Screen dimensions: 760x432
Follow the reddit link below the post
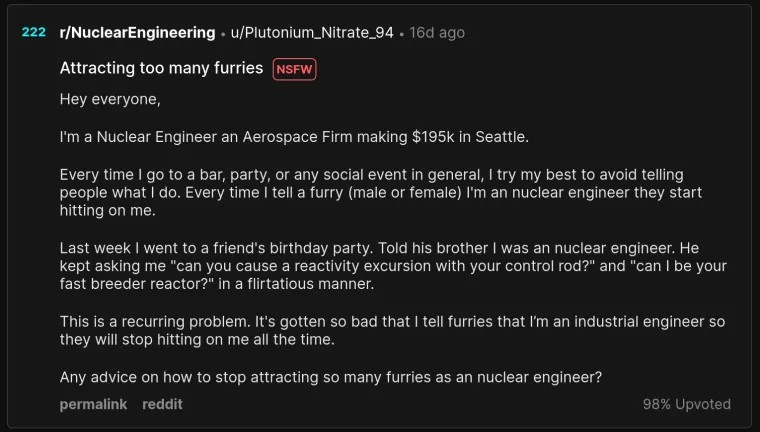162,404
